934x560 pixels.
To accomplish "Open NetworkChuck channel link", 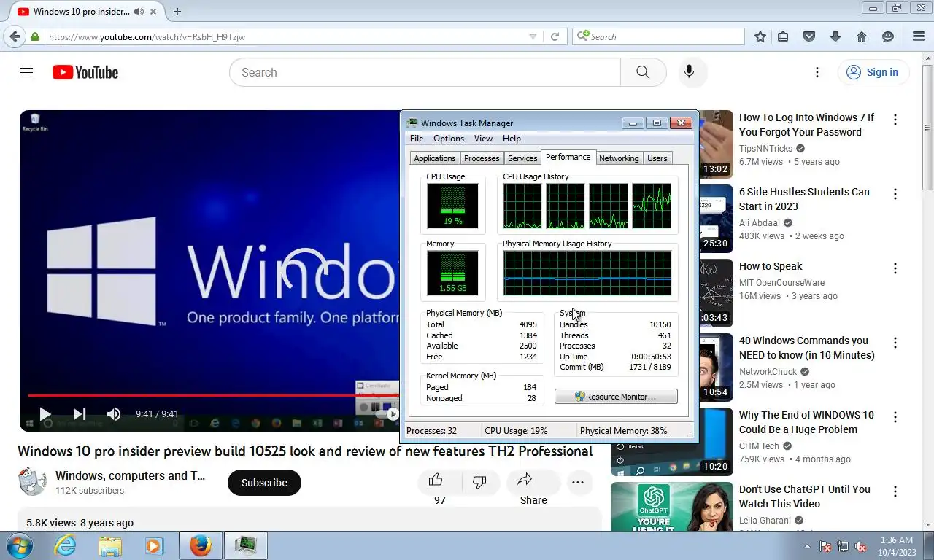I will tap(768, 371).
